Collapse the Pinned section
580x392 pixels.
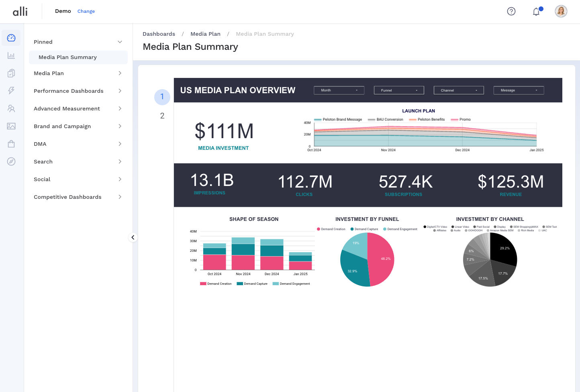(x=120, y=42)
